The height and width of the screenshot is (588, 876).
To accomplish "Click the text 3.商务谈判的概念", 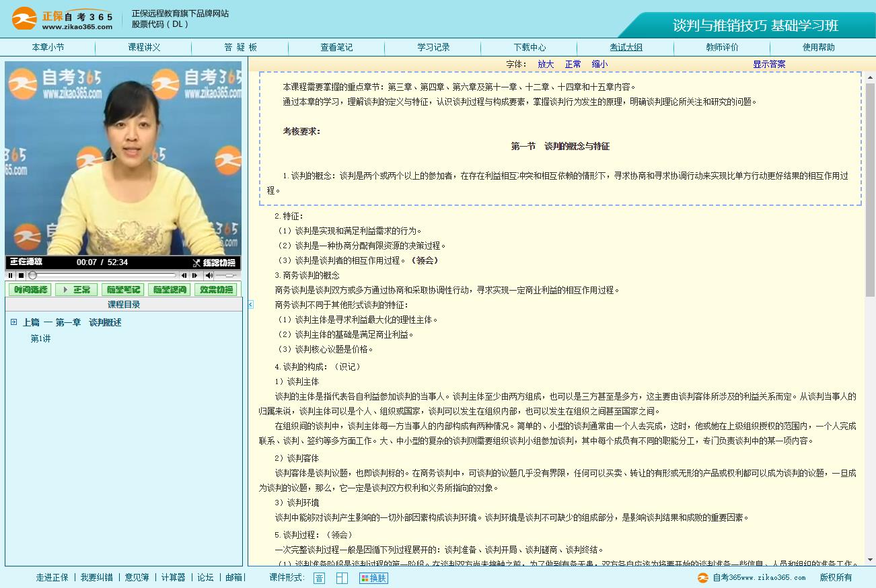I will 307,275.
